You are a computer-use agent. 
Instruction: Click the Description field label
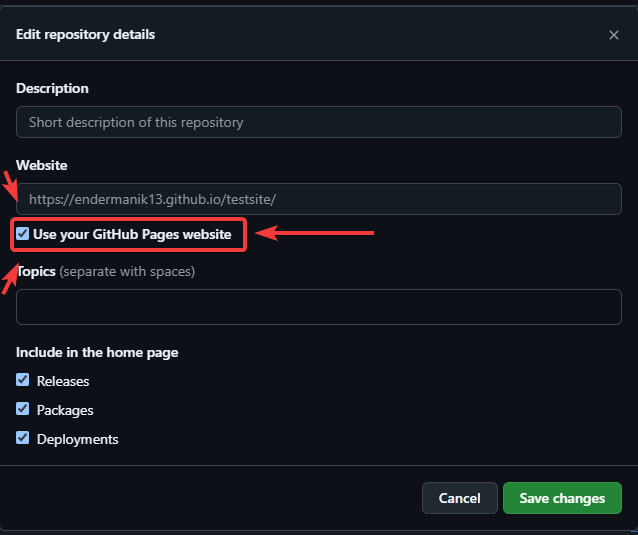click(x=52, y=88)
